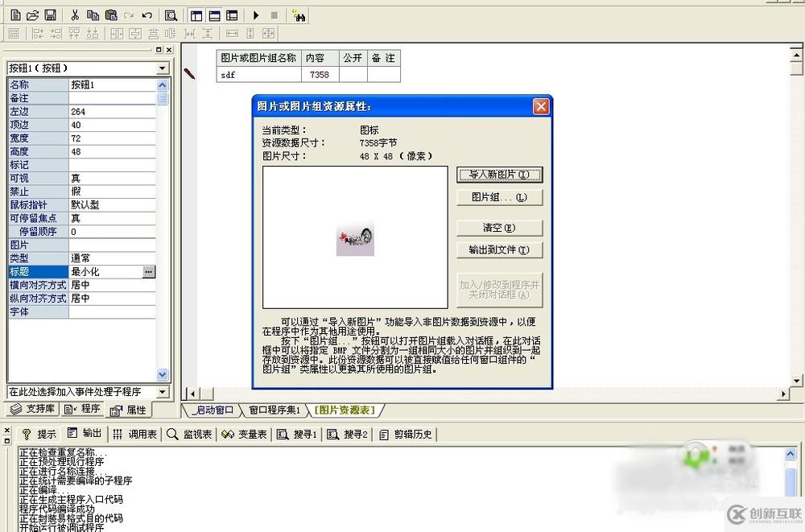Click the center horizontally in window icon
805x532 pixels.
point(117,34)
